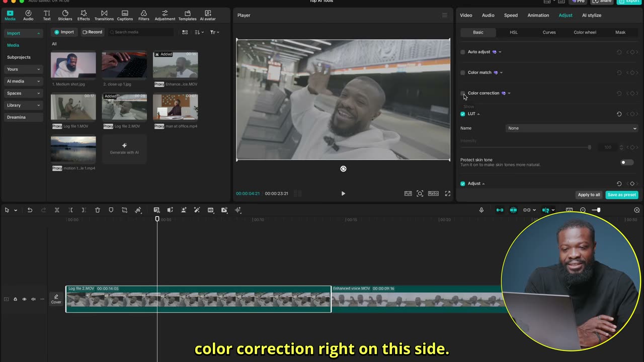Viewport: 644px width, 362px height.
Task: Tick the Color correction checkbox
Action: (x=463, y=93)
